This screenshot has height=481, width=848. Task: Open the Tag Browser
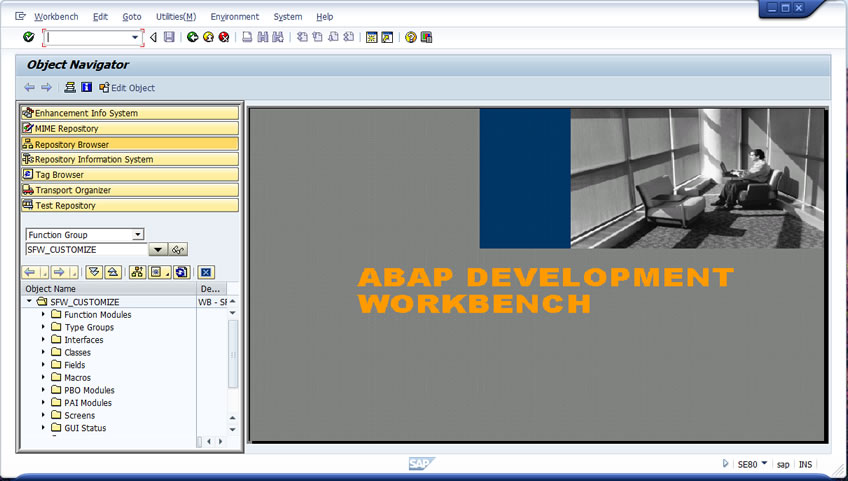(x=130, y=174)
